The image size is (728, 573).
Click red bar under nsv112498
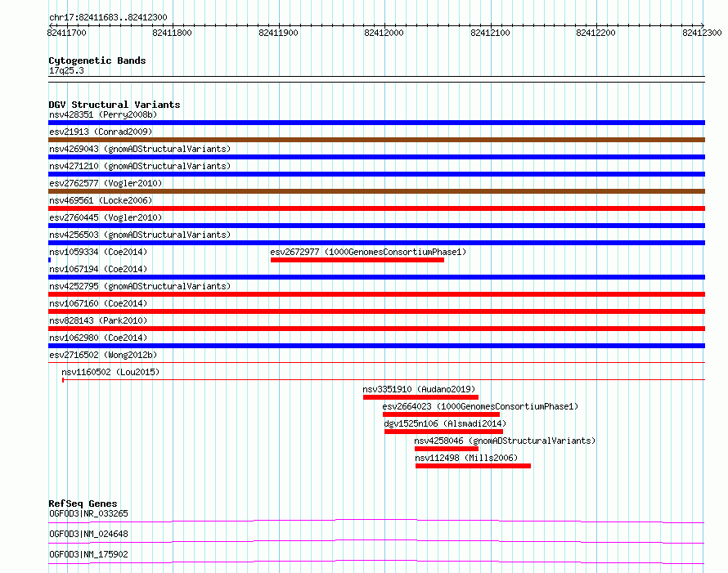point(473,466)
